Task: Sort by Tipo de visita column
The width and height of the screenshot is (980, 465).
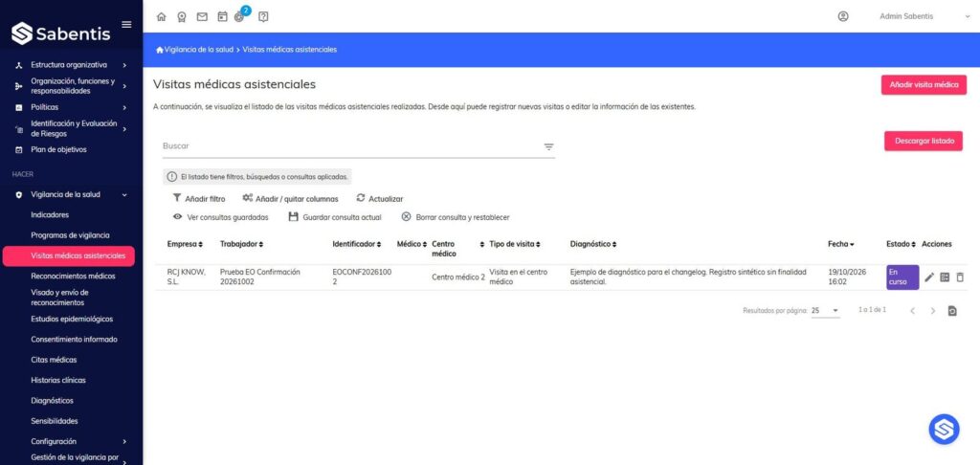Action: [x=514, y=244]
